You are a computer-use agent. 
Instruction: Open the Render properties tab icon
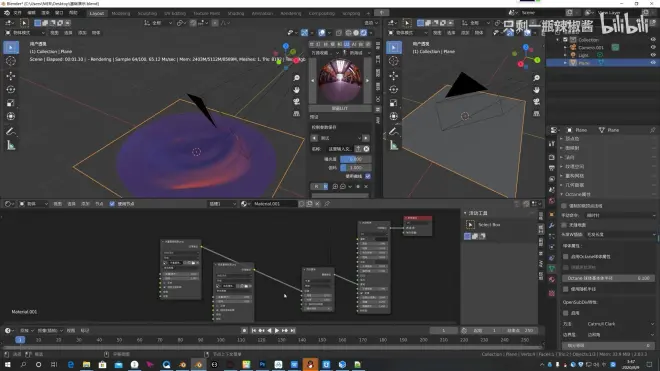pos(551,157)
